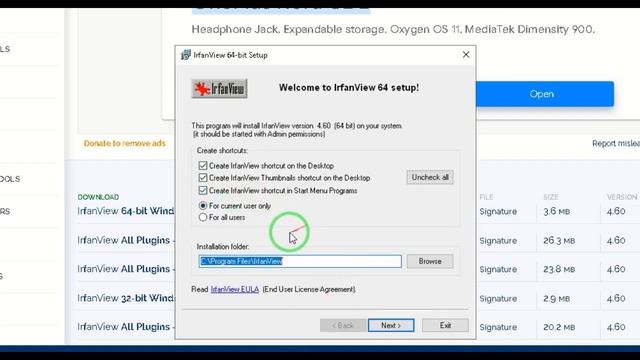Click Signature link in 2.9 MB row
Image resolution: width=640 pixels, height=360 pixels.
click(x=498, y=299)
